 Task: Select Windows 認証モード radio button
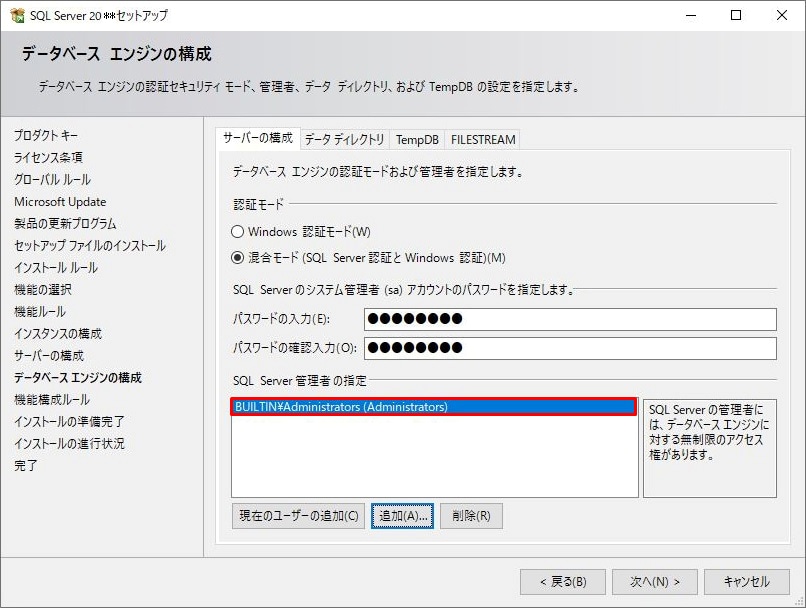click(x=237, y=232)
